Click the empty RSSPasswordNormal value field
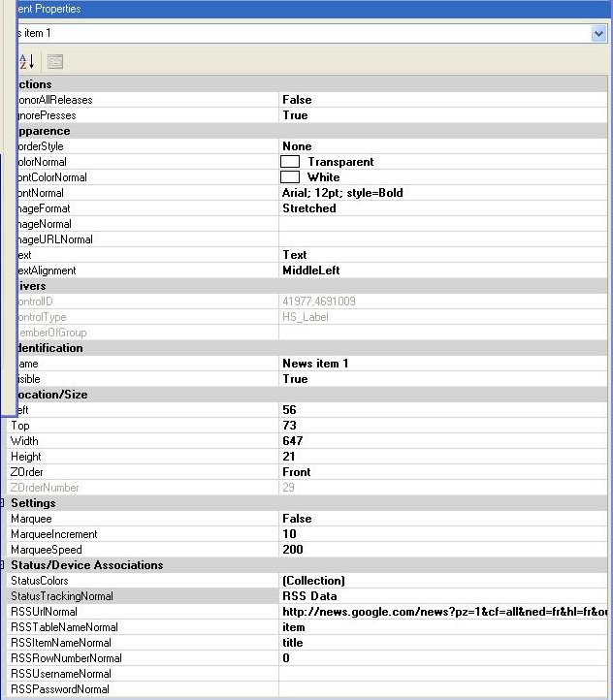 point(443,689)
